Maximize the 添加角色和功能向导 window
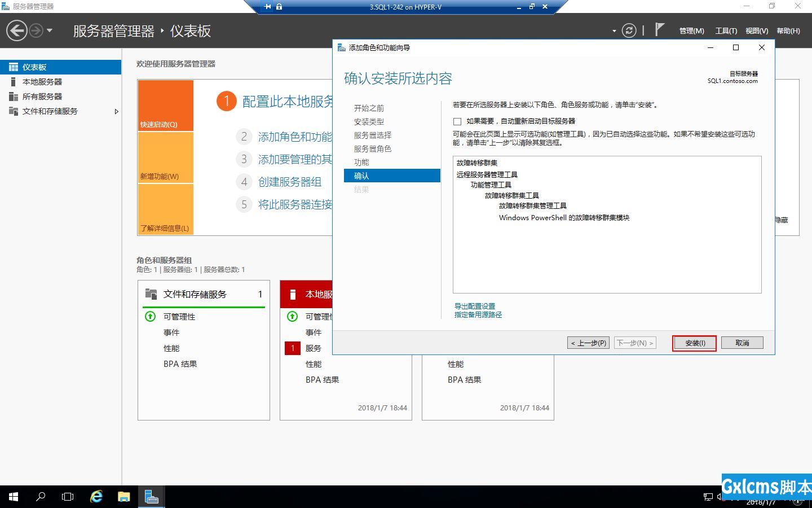The width and height of the screenshot is (812, 508). click(736, 47)
